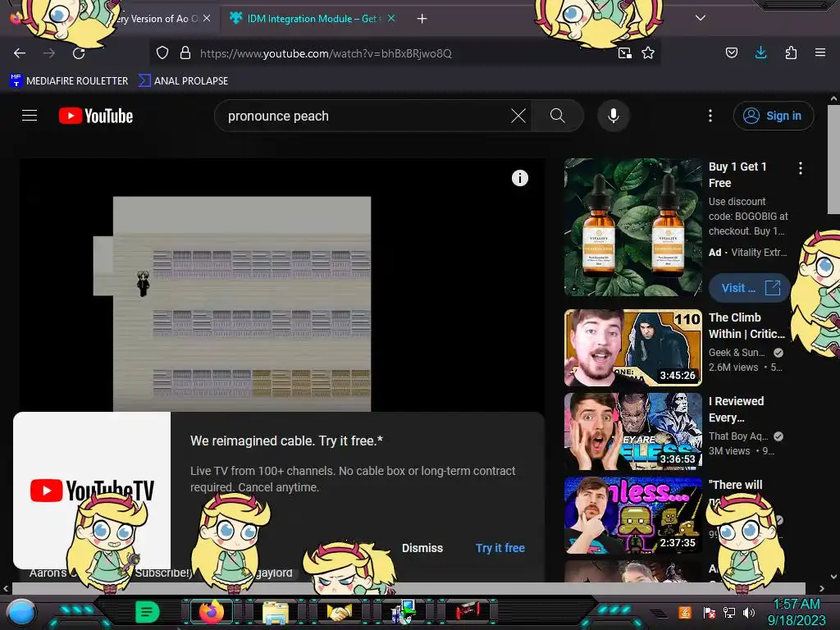Click the scroll-right arrow of horizontal scrollbar
The width and height of the screenshot is (840, 630).
click(821, 588)
